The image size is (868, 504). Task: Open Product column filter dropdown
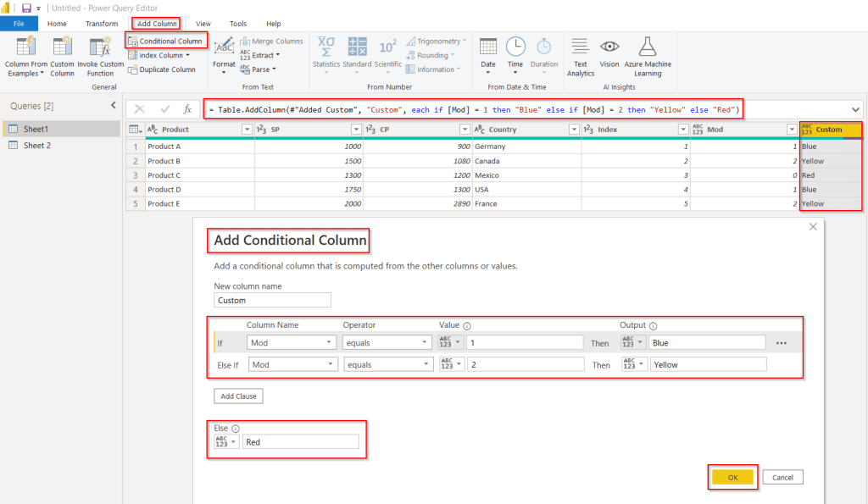247,130
